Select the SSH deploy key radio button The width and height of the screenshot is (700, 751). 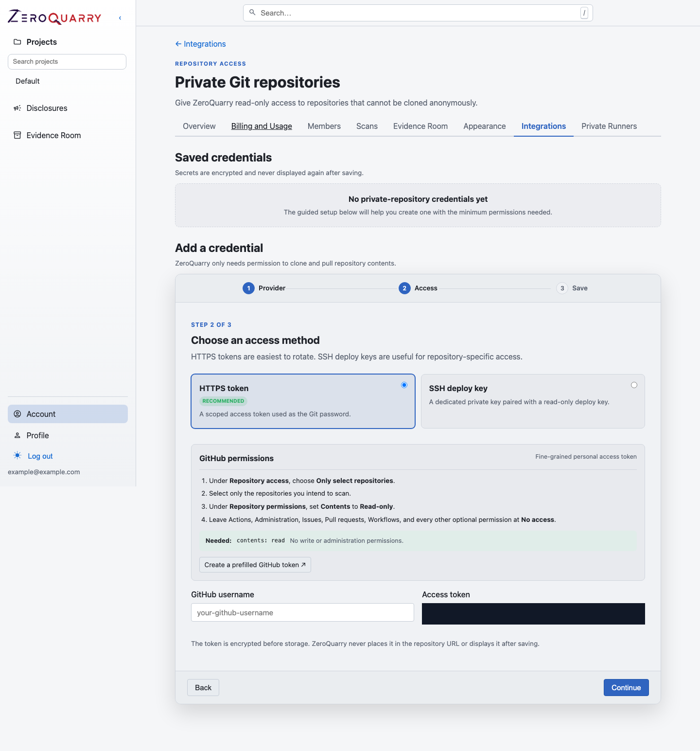[634, 385]
